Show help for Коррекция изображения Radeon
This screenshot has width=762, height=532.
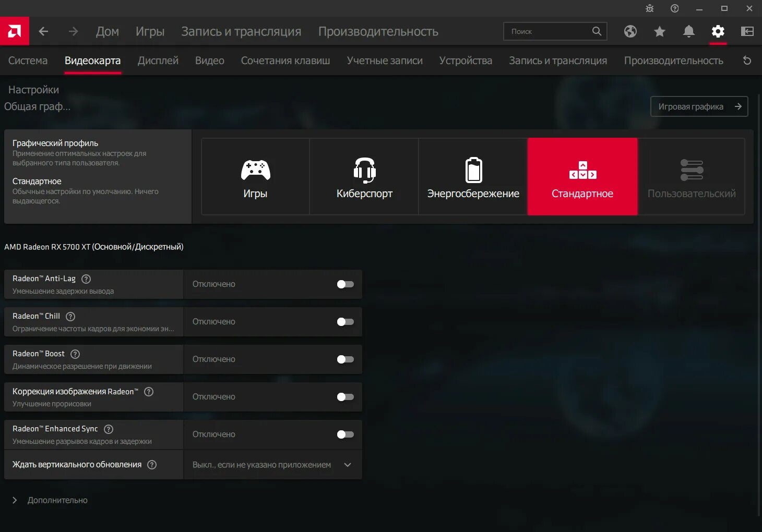(149, 392)
